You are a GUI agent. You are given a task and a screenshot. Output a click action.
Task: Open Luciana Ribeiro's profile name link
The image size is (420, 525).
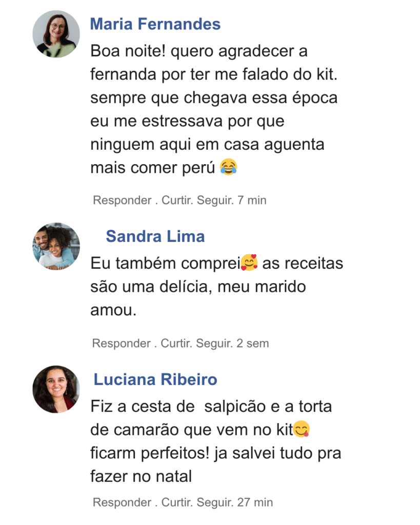[x=155, y=380]
